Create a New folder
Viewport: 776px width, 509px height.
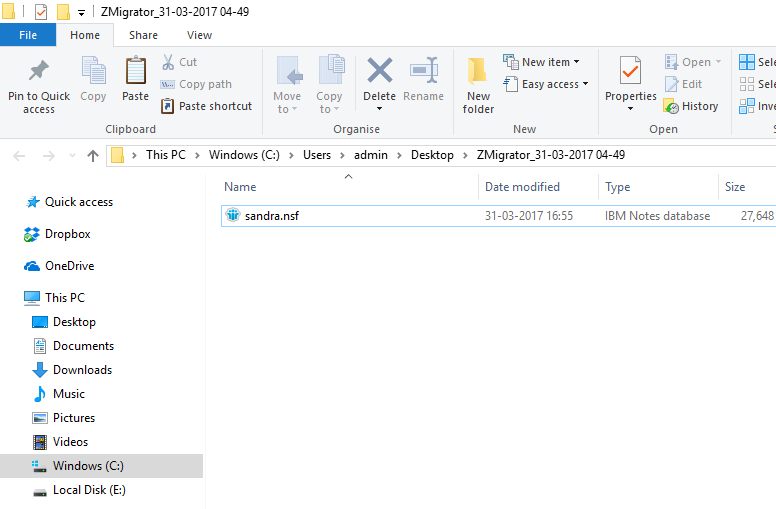coord(478,85)
